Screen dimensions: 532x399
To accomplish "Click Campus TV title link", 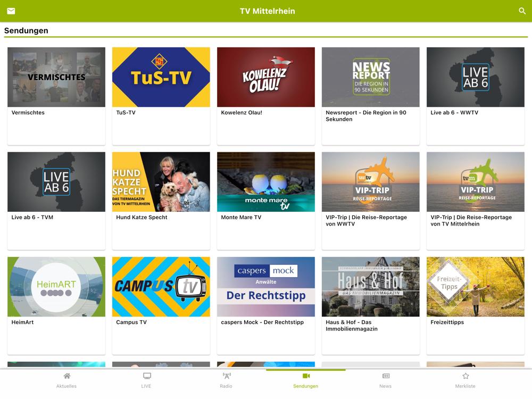I will coord(131,322).
